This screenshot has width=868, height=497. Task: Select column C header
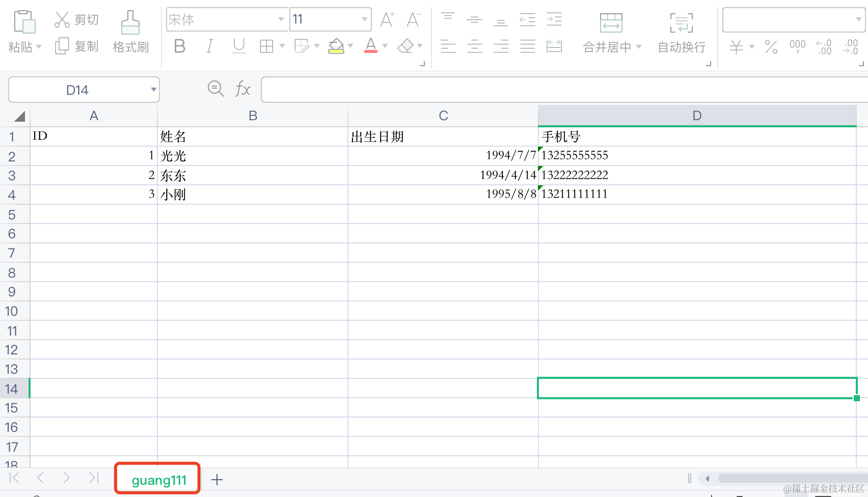tap(443, 116)
